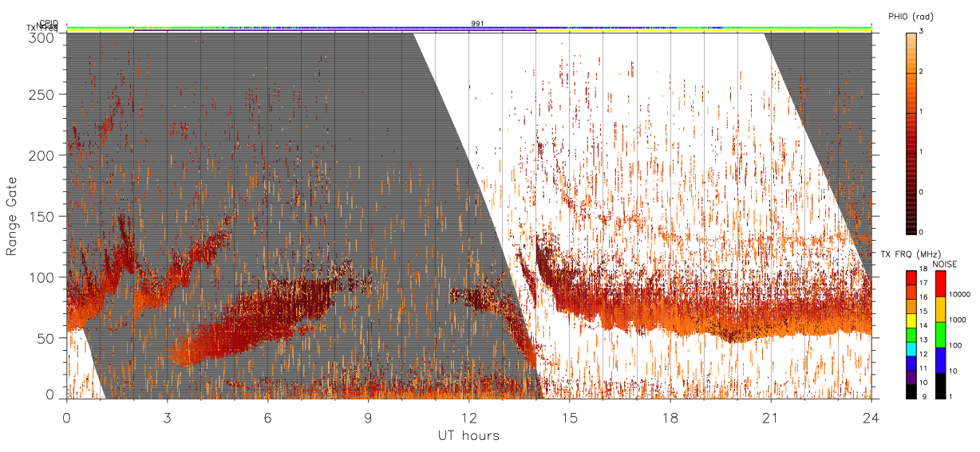980x452 pixels.
Task: Click the '150' tick on the Range Gate axis
Action: 43,216
